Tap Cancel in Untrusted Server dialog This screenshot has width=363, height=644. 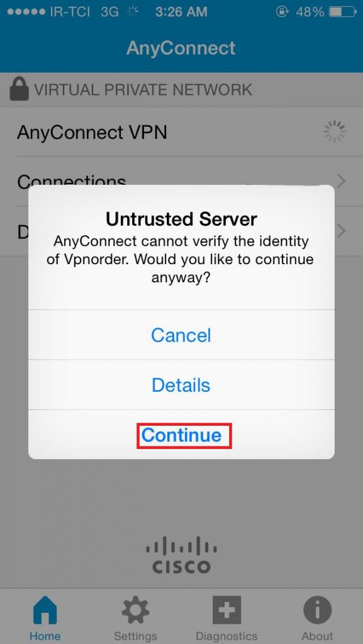181,335
